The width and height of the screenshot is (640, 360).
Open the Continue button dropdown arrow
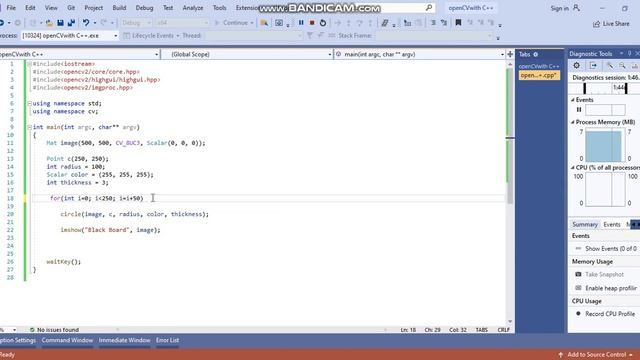pyautogui.click(x=252, y=23)
